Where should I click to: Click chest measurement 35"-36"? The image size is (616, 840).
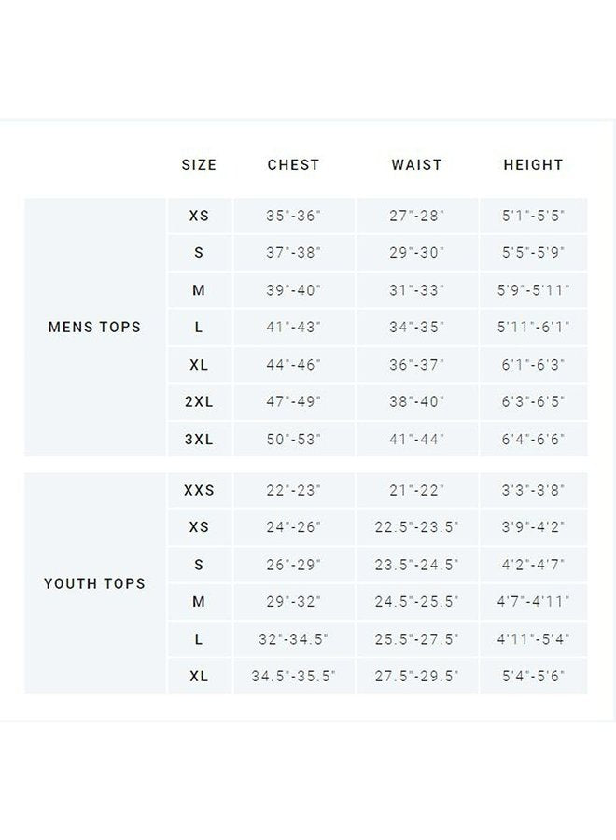click(293, 216)
